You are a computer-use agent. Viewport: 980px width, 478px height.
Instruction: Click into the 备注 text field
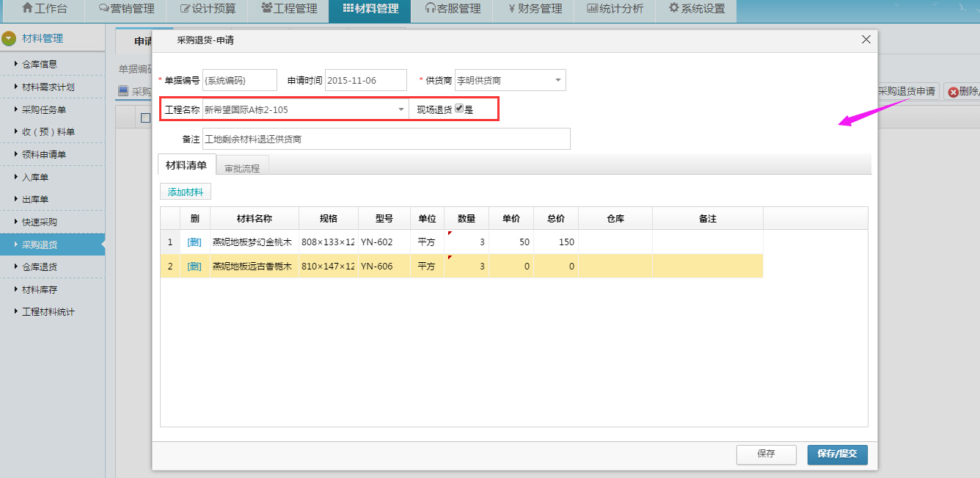click(x=386, y=139)
